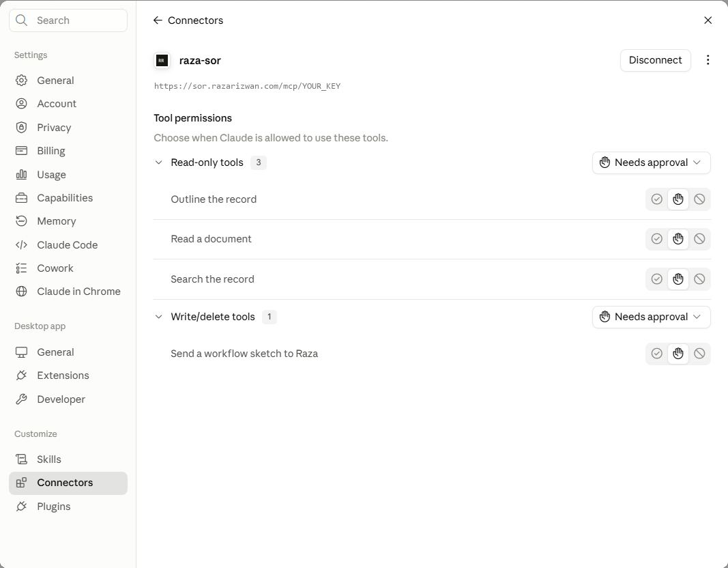Viewport: 728px width, 568px height.
Task: Click the magnifier icon in Search box
Action: tap(21, 20)
